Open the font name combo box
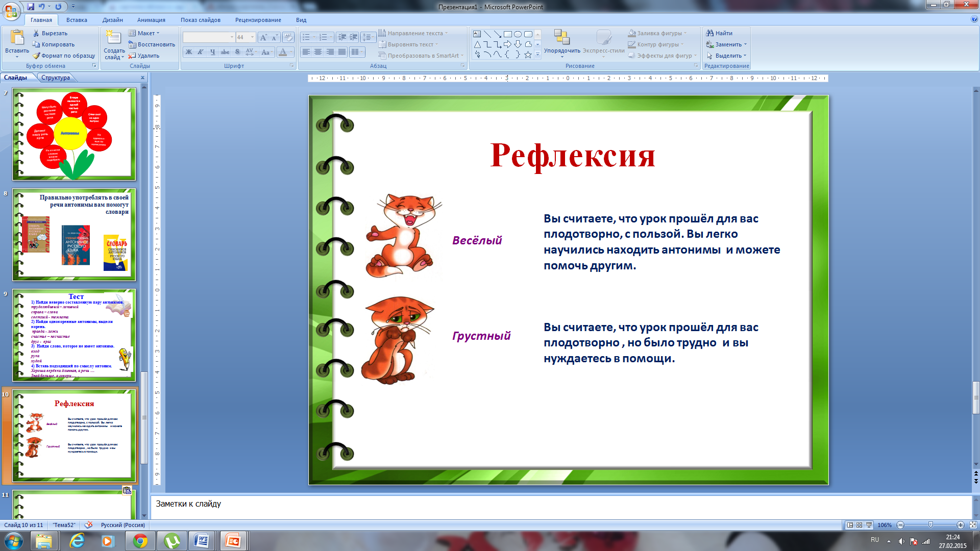This screenshot has height=551, width=980. pos(209,37)
